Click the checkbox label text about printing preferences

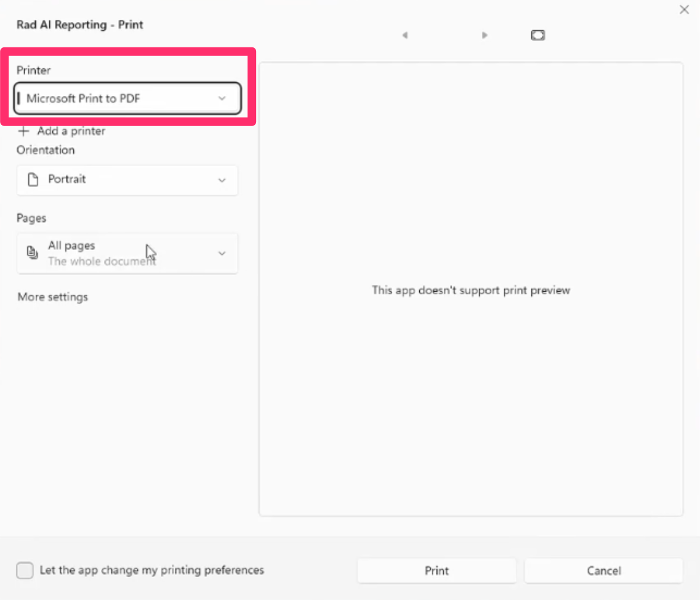click(x=152, y=570)
